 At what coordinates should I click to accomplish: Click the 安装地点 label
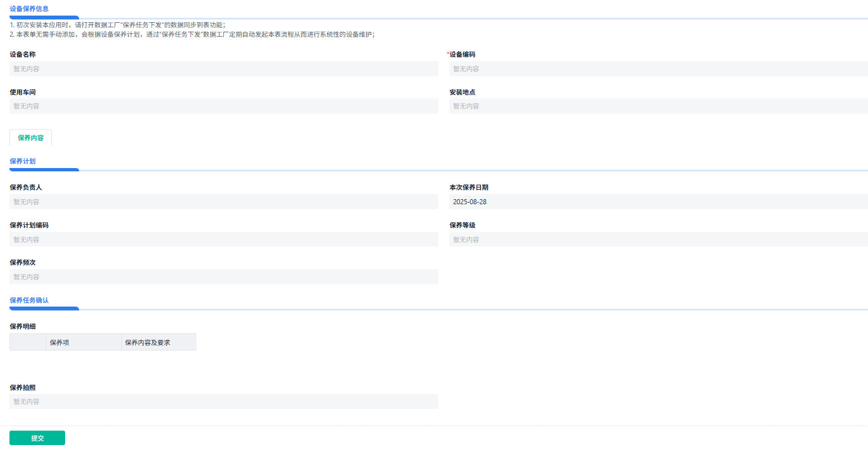coord(463,92)
